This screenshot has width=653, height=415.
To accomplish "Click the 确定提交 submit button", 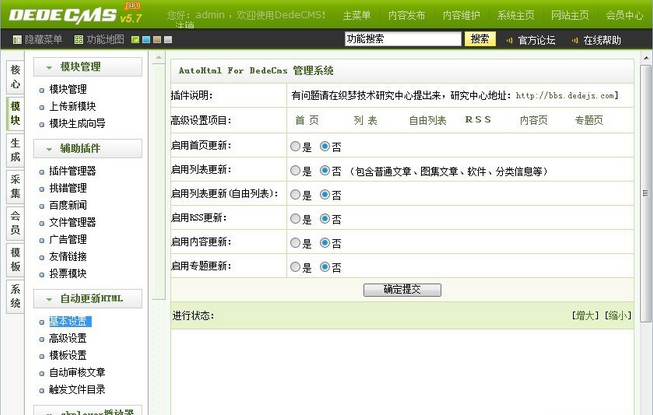I will coord(401,289).
